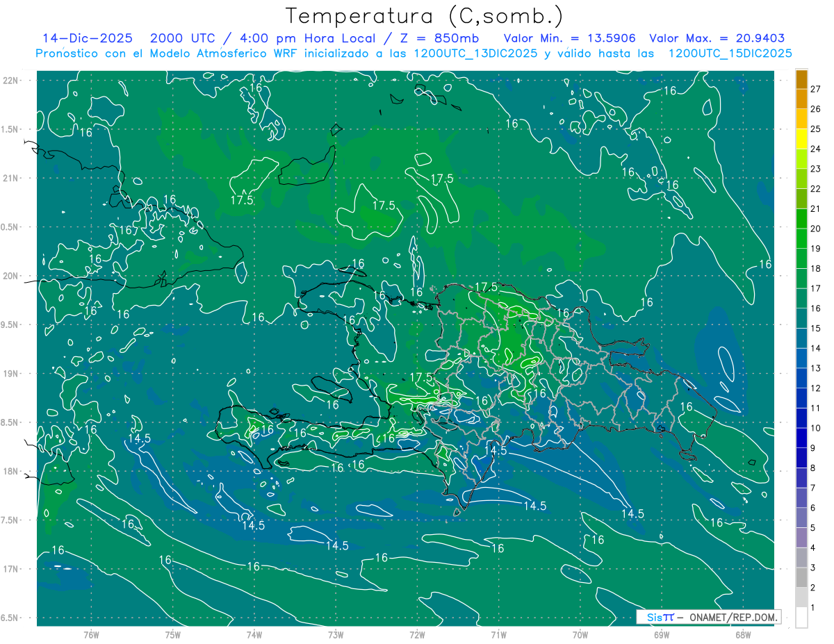Click the colorbar scale label "24"

click(x=815, y=149)
